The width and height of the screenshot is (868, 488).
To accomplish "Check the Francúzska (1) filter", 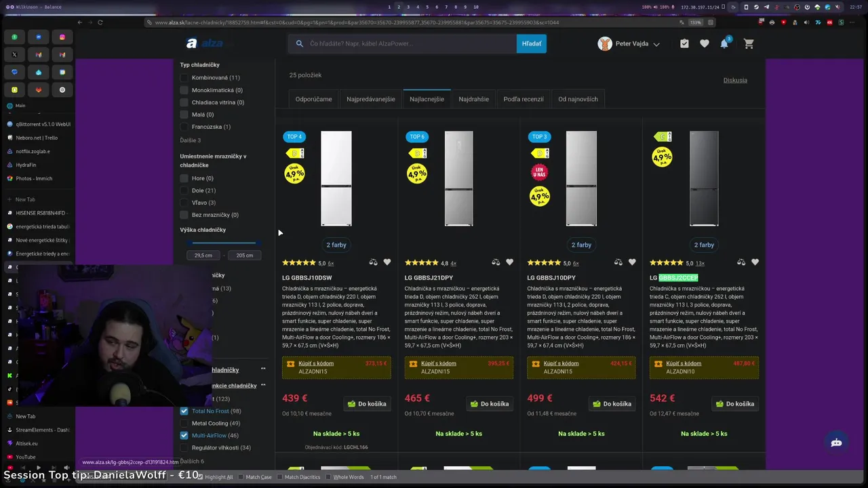I will [184, 127].
